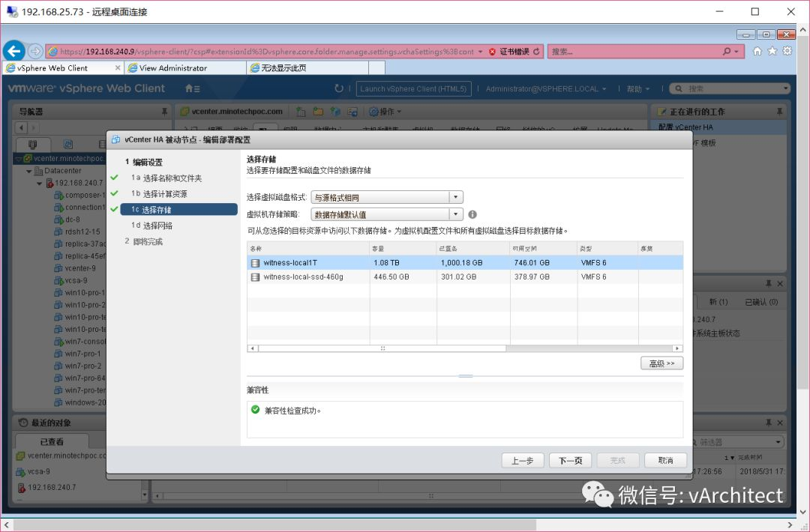Click the 取消 cancel button

(666, 460)
